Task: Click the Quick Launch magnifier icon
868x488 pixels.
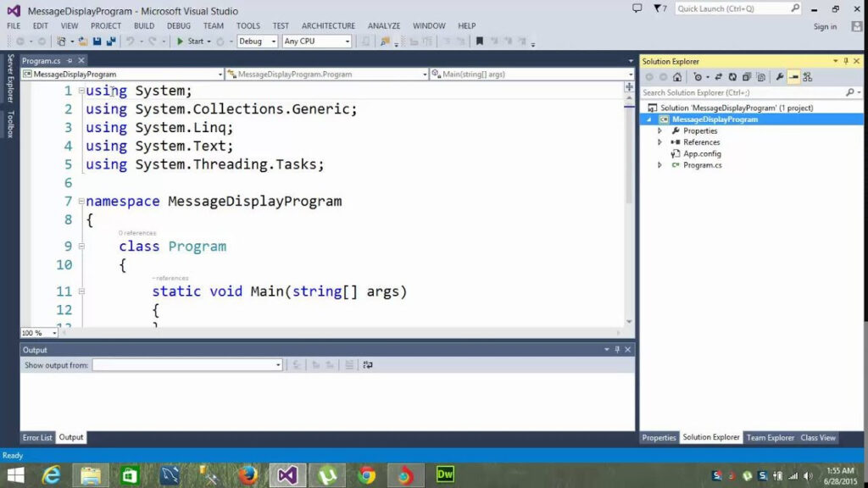Action: 795,8
